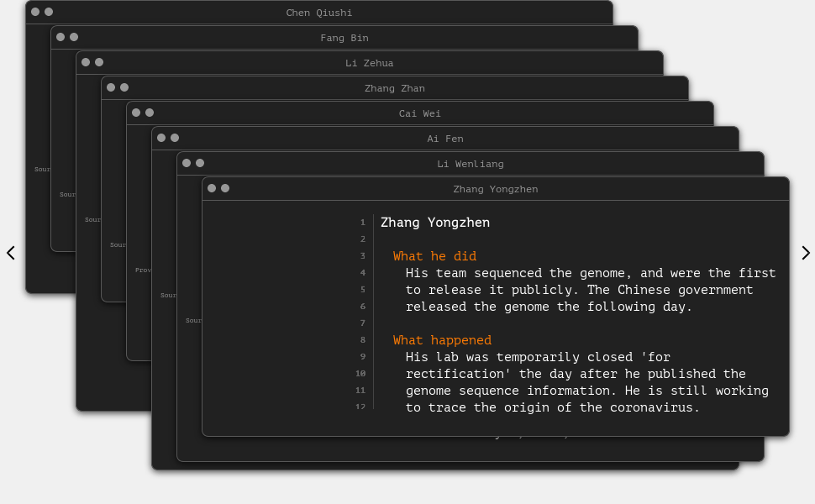Screen dimensions: 815x504
Task: Bring the Zhang Zhan window to front
Action: point(394,88)
